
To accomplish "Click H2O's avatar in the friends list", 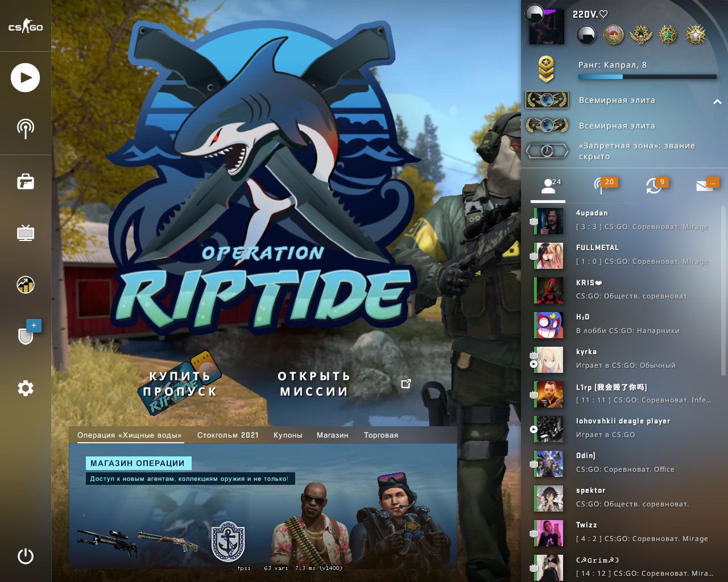I will 549,325.
